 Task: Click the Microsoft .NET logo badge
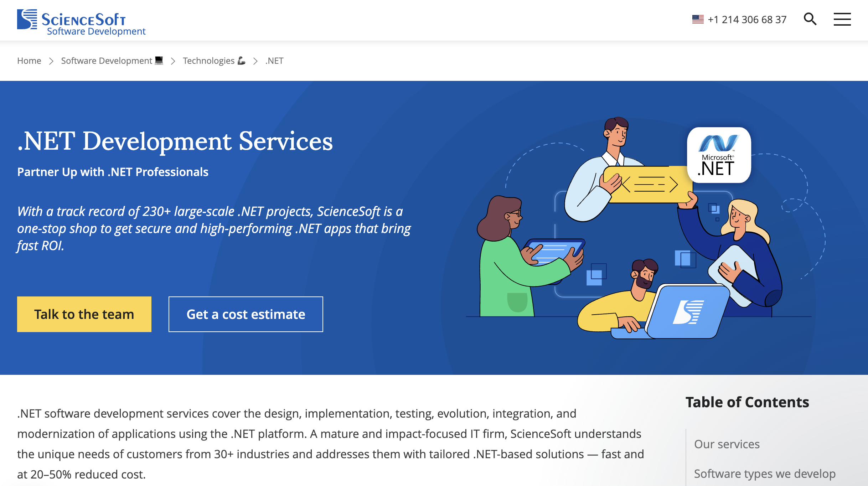[719, 155]
